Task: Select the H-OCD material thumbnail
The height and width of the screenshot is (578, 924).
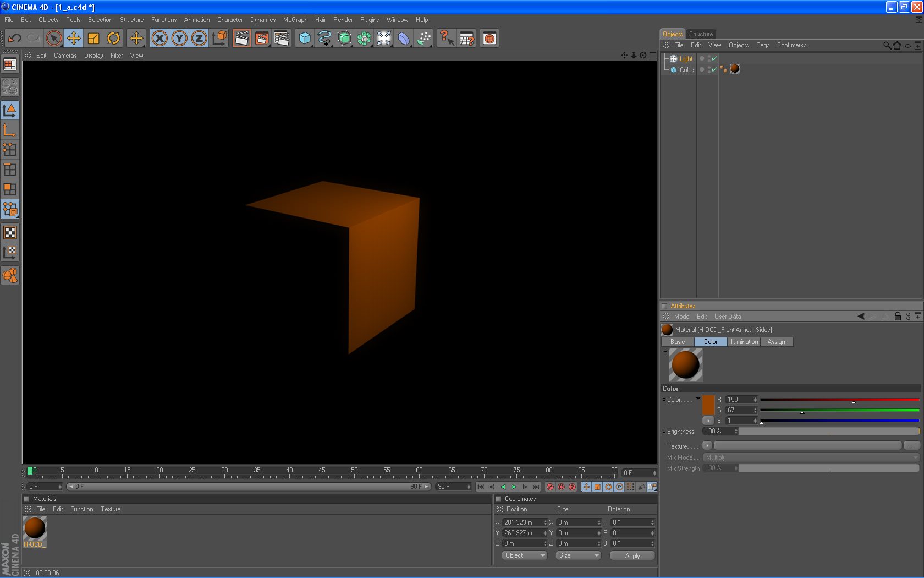Action: (35, 528)
